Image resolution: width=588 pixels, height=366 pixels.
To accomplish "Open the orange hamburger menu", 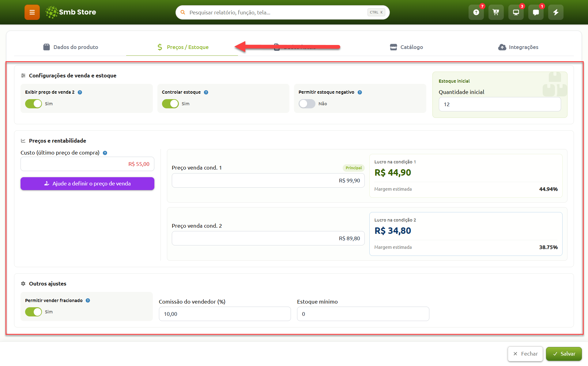I will pyautogui.click(x=32, y=12).
